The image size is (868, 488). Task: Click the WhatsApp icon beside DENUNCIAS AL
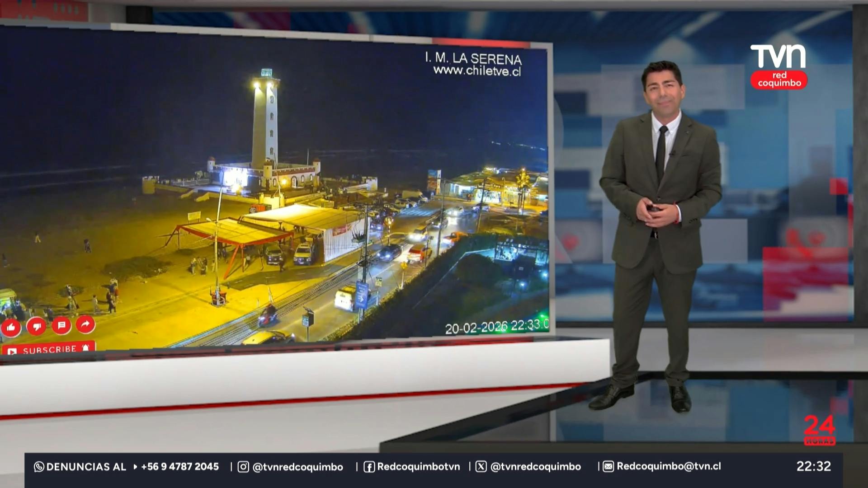(39, 467)
